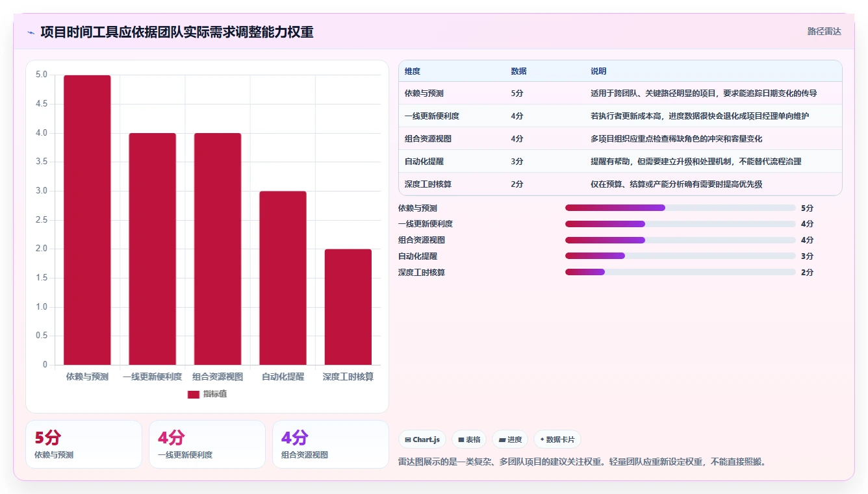The width and height of the screenshot is (868, 494).
Task: Click the 依赖与预测 progress bar
Action: (680, 208)
